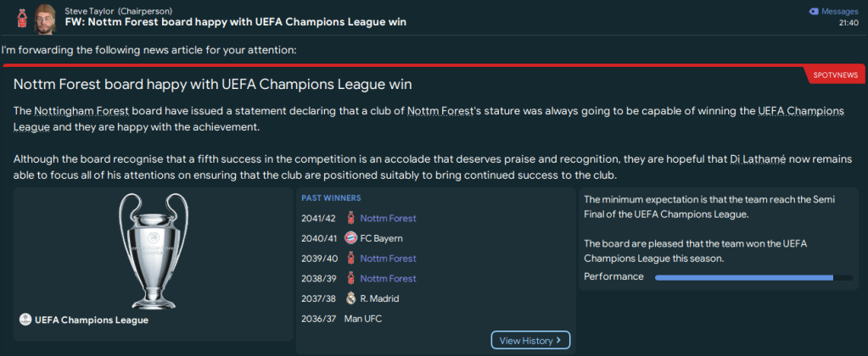The width and height of the screenshot is (868, 356).
Task: Click the Steve Taylor chairperson portrait
Action: pos(45,17)
